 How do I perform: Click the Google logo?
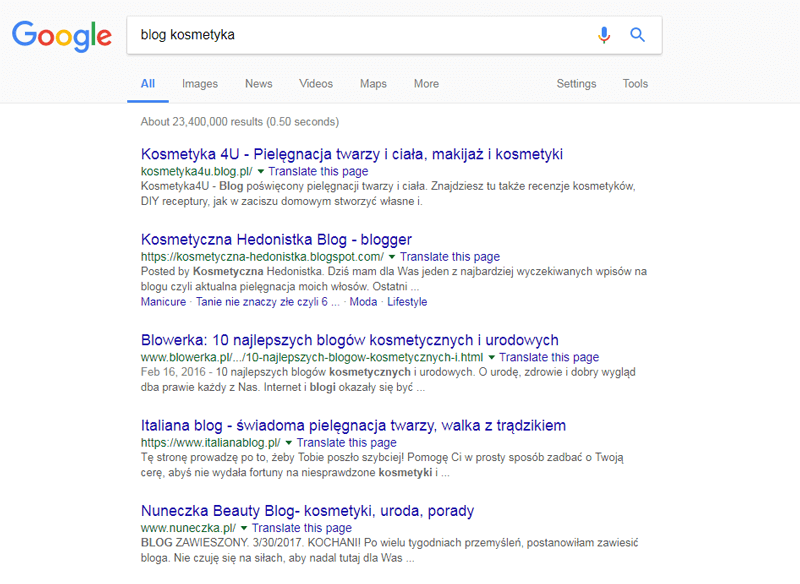click(62, 36)
